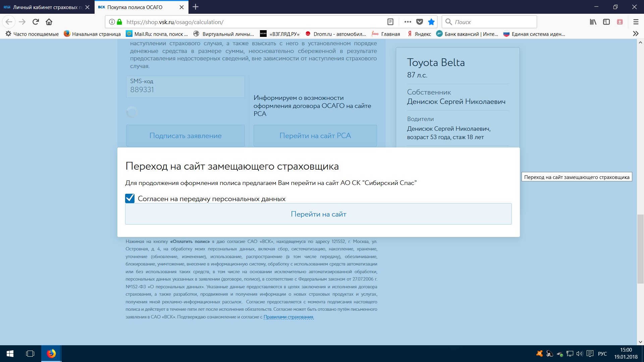Click the SMS-код input field
644x362 pixels.
[x=185, y=87]
